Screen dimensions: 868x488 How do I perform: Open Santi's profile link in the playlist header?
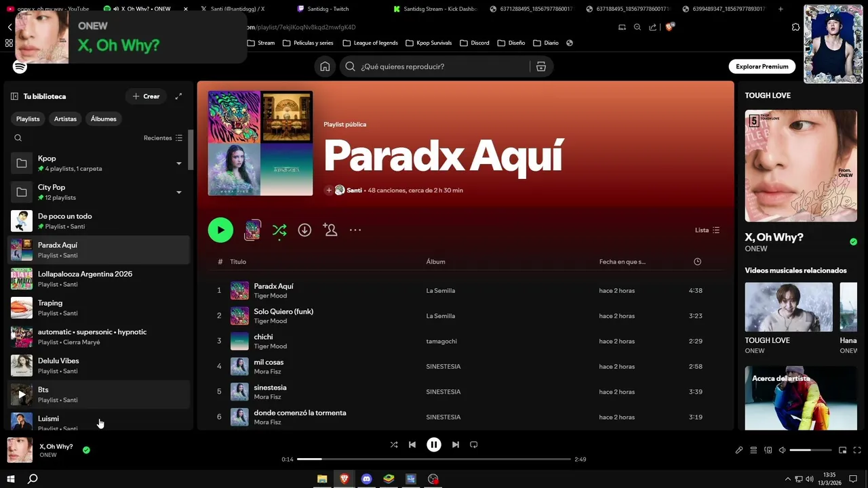pos(354,190)
